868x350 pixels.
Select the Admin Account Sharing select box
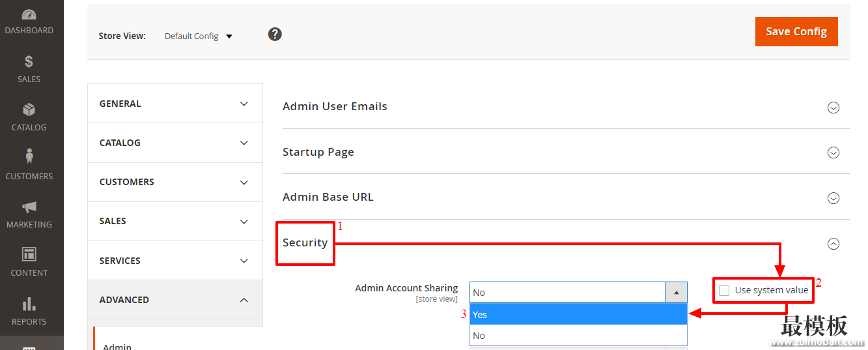pos(578,293)
